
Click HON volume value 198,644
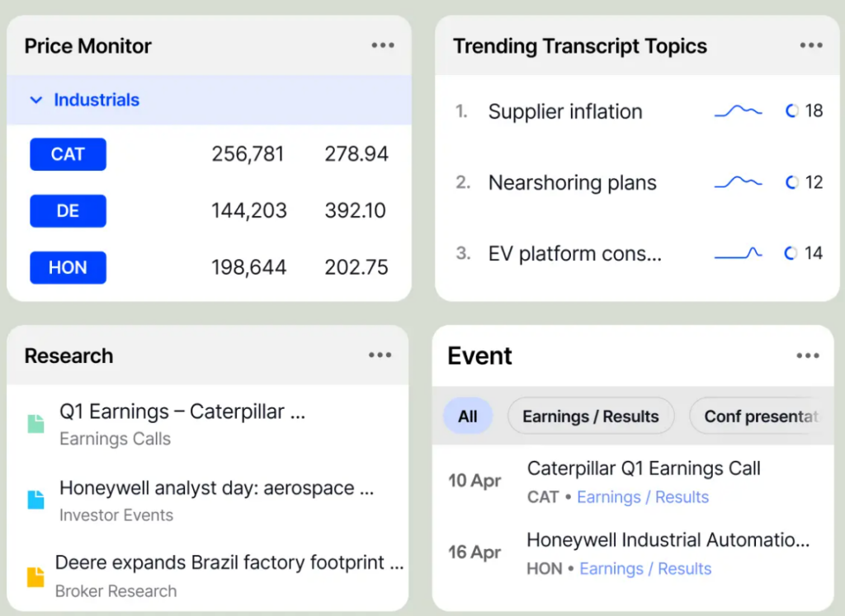pyautogui.click(x=248, y=267)
